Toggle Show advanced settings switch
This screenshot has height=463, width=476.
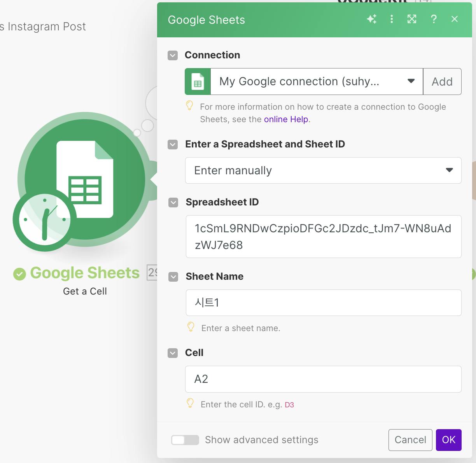[x=185, y=440]
